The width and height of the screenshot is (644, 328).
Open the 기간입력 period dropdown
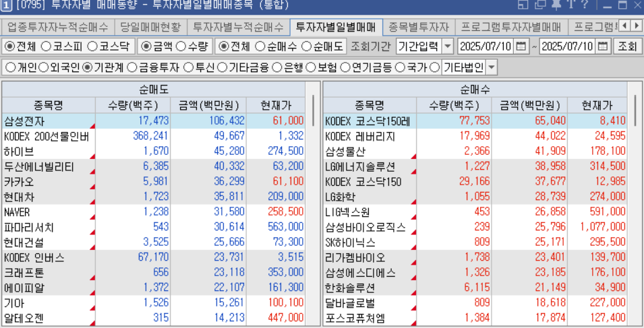[448, 46]
